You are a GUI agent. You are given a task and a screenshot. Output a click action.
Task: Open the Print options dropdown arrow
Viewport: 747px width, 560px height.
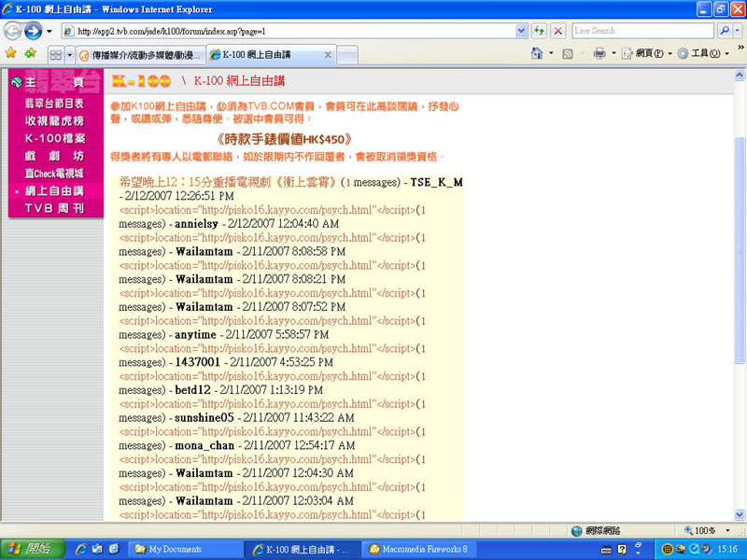[613, 53]
